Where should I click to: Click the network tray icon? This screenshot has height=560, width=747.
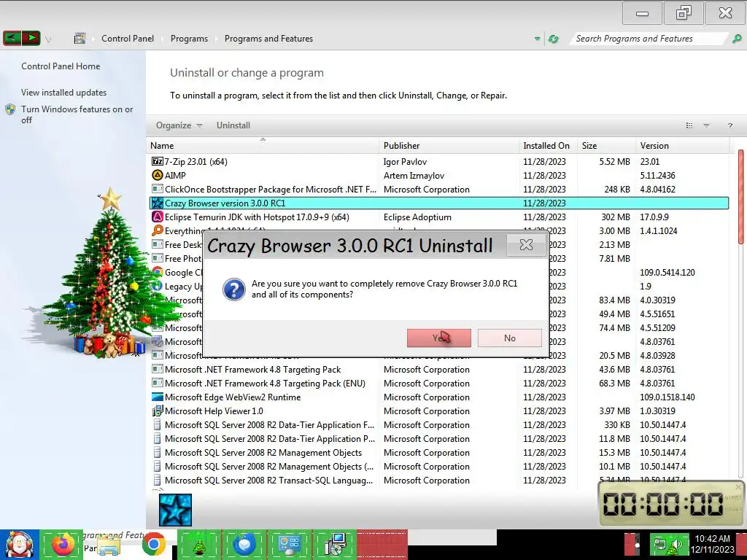click(x=660, y=545)
